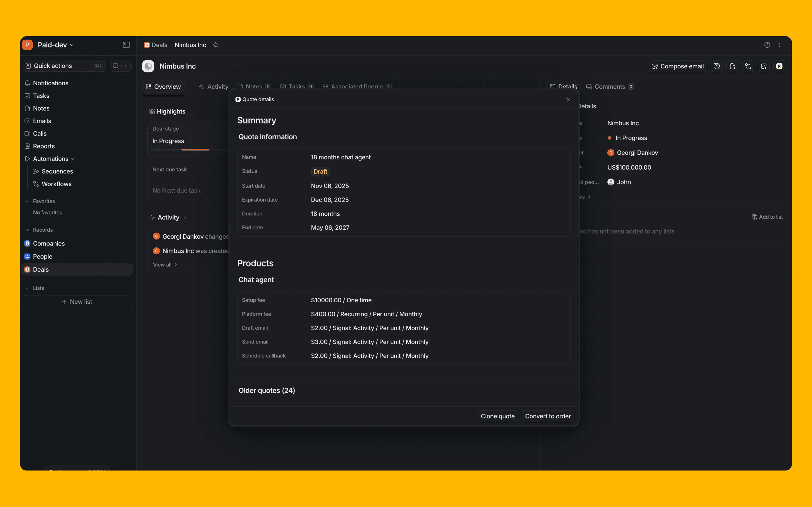Star Nimbus Inc as a favorite
Image resolution: width=812 pixels, height=507 pixels.
pos(216,45)
